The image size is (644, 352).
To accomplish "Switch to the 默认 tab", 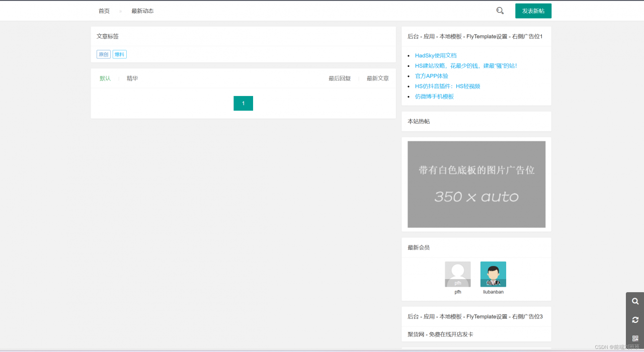I will pos(105,78).
